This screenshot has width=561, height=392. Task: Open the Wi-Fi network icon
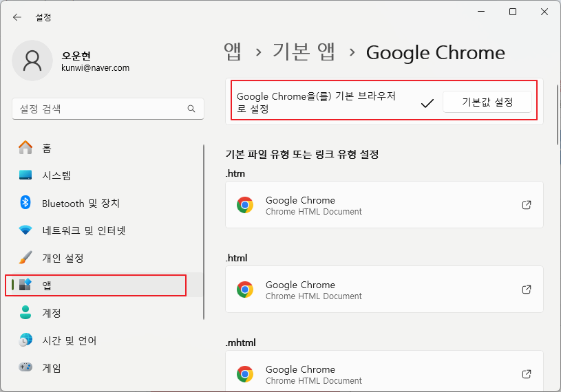pos(25,230)
